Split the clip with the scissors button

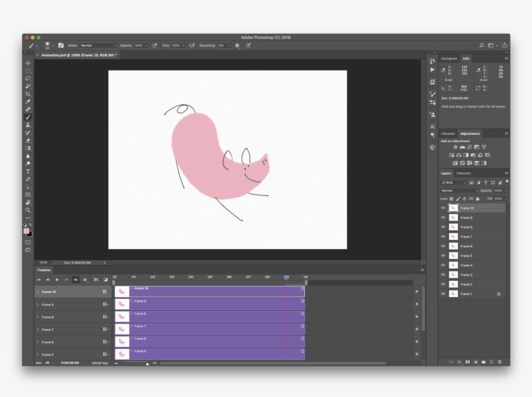click(97, 280)
